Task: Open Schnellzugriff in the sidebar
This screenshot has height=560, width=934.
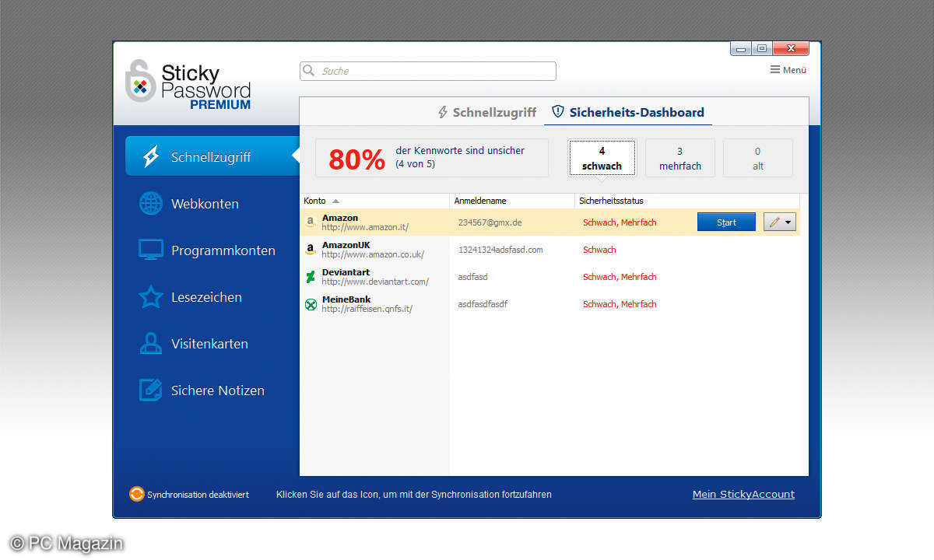Action: 212,156
